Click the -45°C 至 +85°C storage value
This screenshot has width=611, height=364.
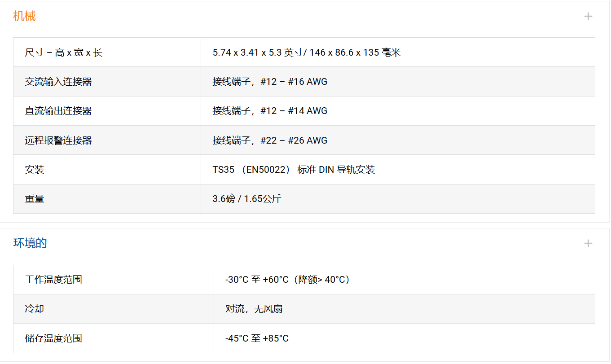point(257,338)
